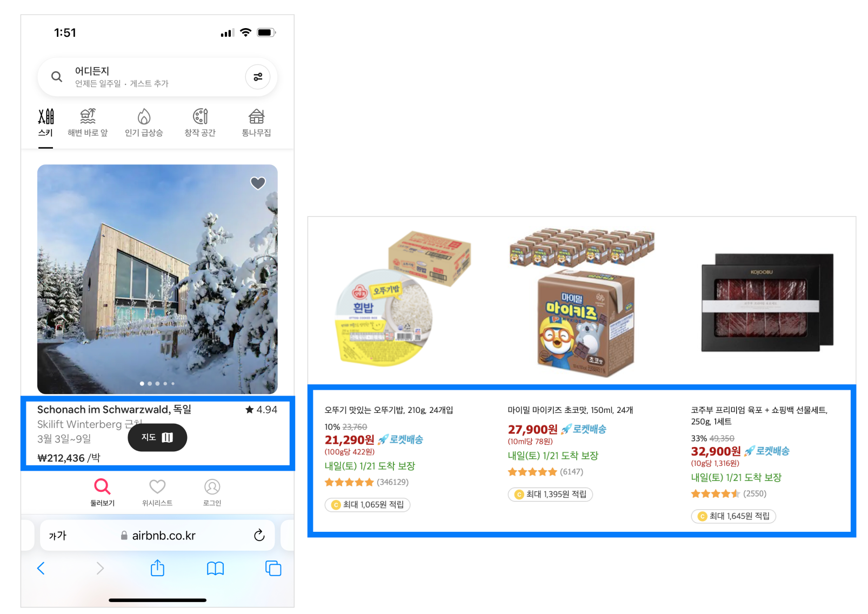Go forward with Safari forward arrow
The width and height of the screenshot is (868, 614).
click(x=100, y=568)
